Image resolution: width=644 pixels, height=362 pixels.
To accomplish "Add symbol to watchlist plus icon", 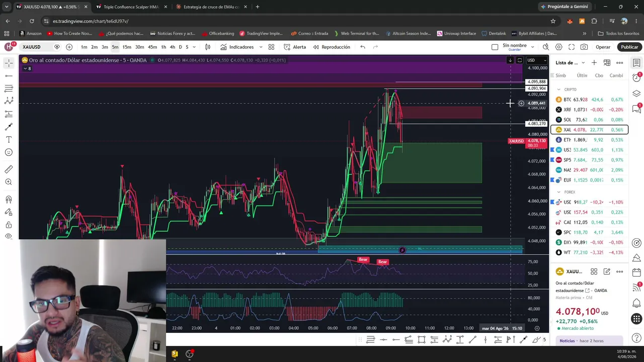I will click(x=594, y=63).
